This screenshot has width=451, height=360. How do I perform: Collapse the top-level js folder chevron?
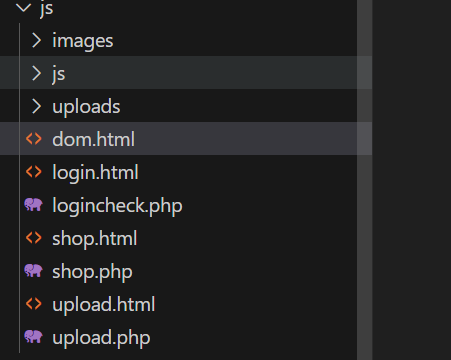click(23, 8)
